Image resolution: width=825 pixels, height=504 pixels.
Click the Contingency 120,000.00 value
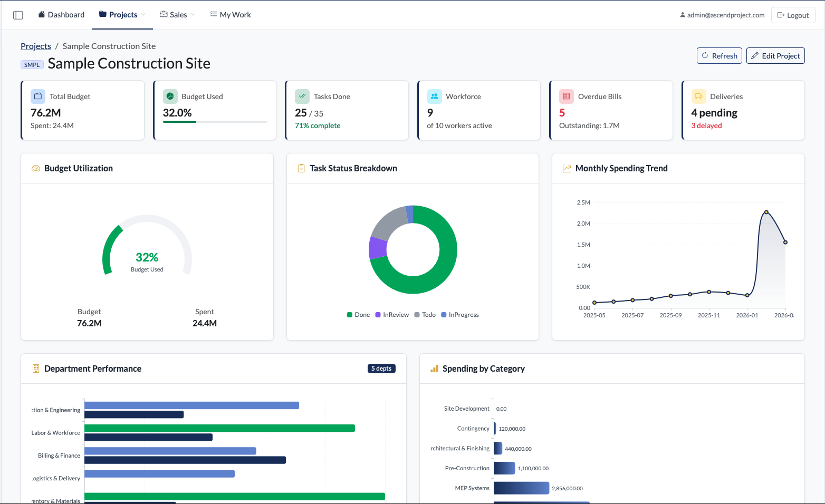click(x=512, y=429)
